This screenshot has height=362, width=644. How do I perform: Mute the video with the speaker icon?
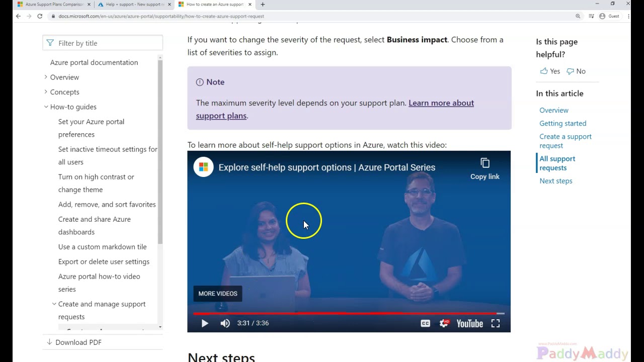click(x=225, y=323)
